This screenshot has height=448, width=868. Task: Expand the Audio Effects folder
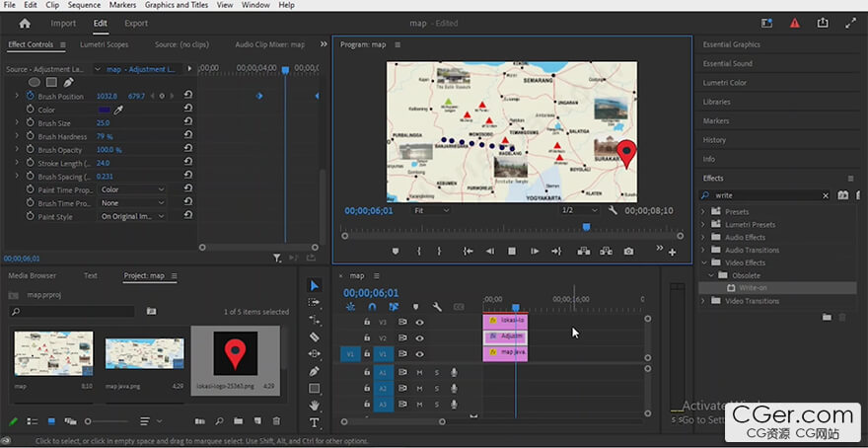(x=703, y=237)
